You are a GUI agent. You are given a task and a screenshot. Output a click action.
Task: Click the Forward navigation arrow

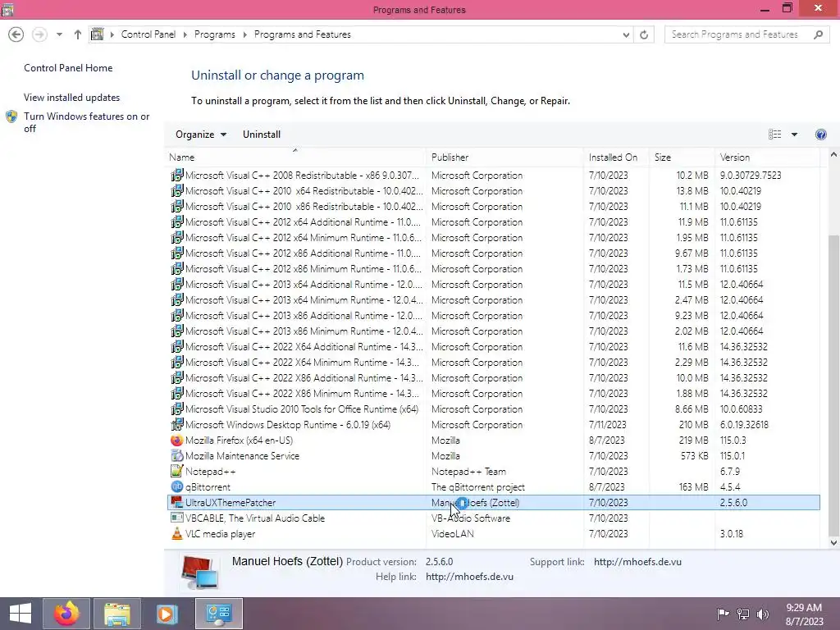(x=39, y=34)
